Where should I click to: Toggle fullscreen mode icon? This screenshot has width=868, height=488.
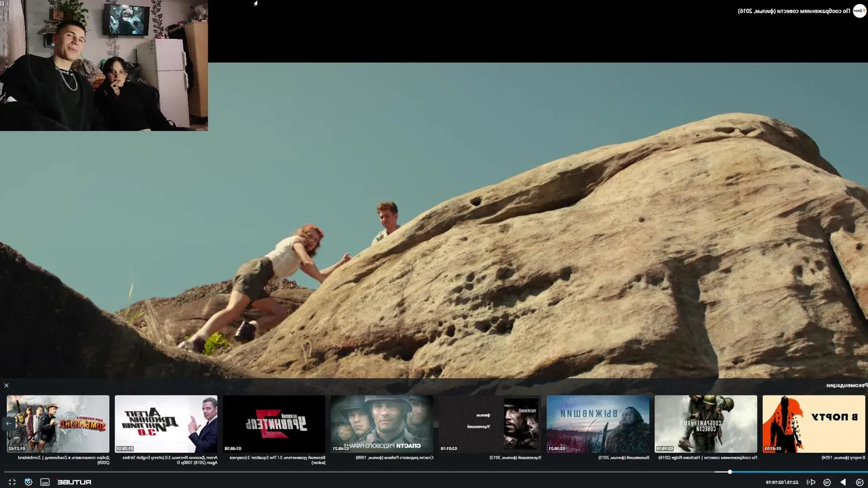12,482
